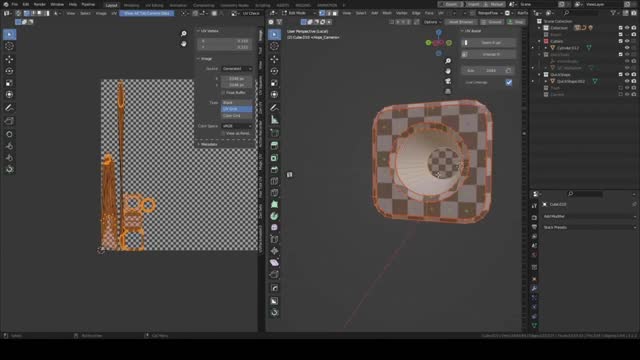Open the Add Modifier dropdown
The image size is (640, 360).
pyautogui.click(x=589, y=216)
